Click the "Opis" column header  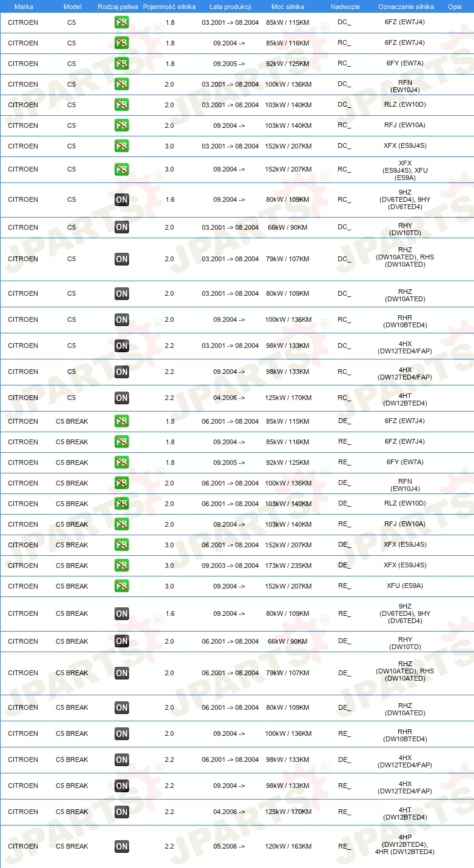[x=455, y=7]
